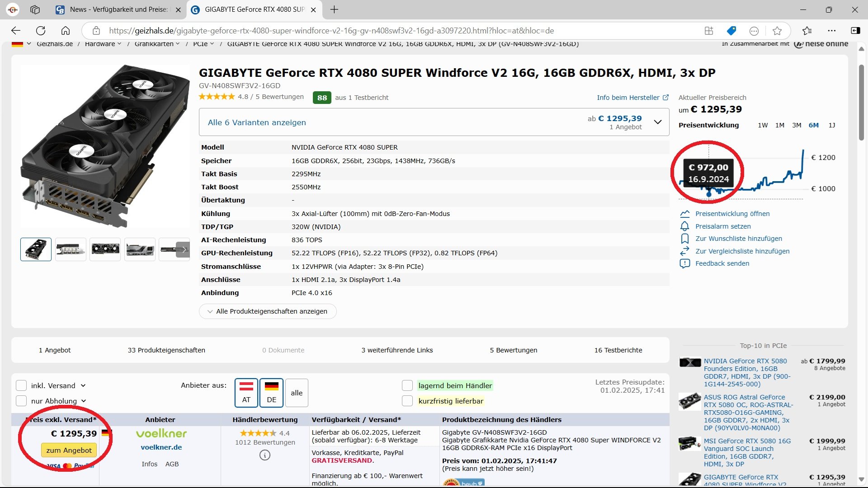Click the Zur Wunschliste hinzufügen bookmark icon
The width and height of the screenshot is (868, 488).
[x=684, y=239]
